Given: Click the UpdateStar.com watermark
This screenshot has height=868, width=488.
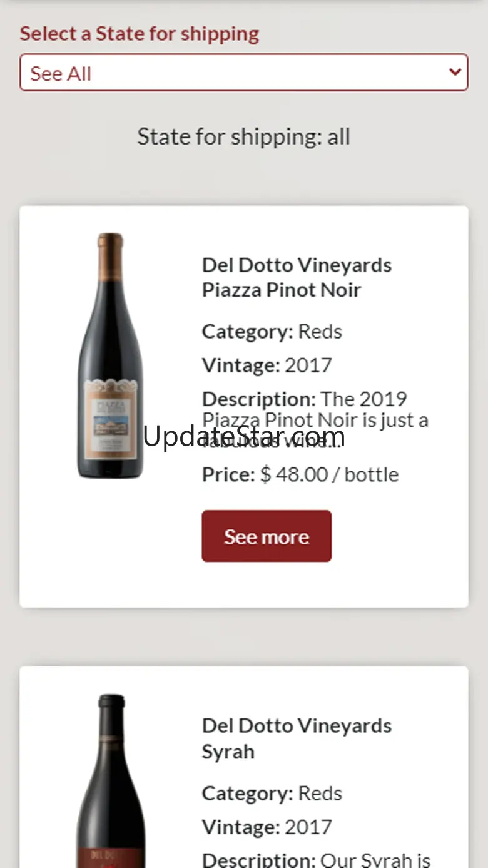Looking at the screenshot, I should click(x=243, y=437).
